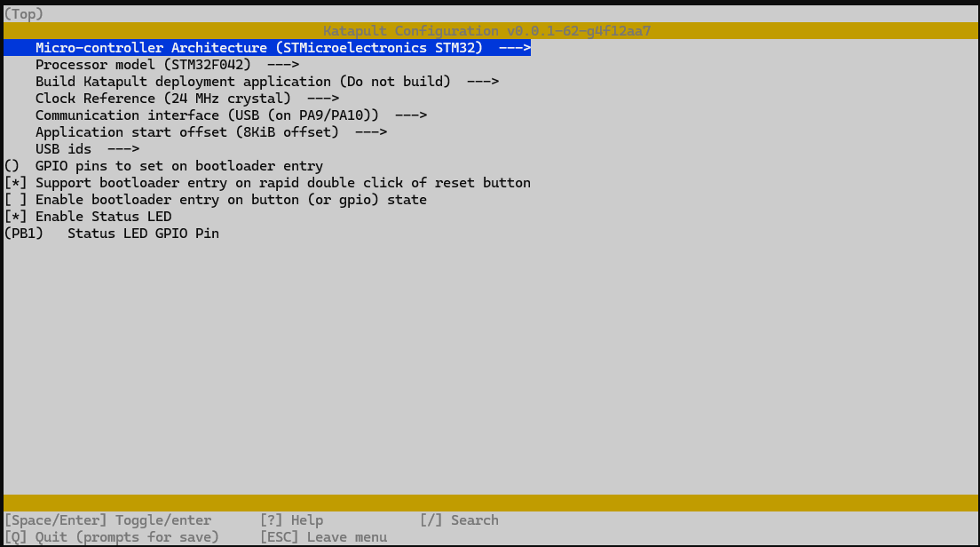Click the [/] Search shortcut
980x547 pixels.
tap(459, 520)
